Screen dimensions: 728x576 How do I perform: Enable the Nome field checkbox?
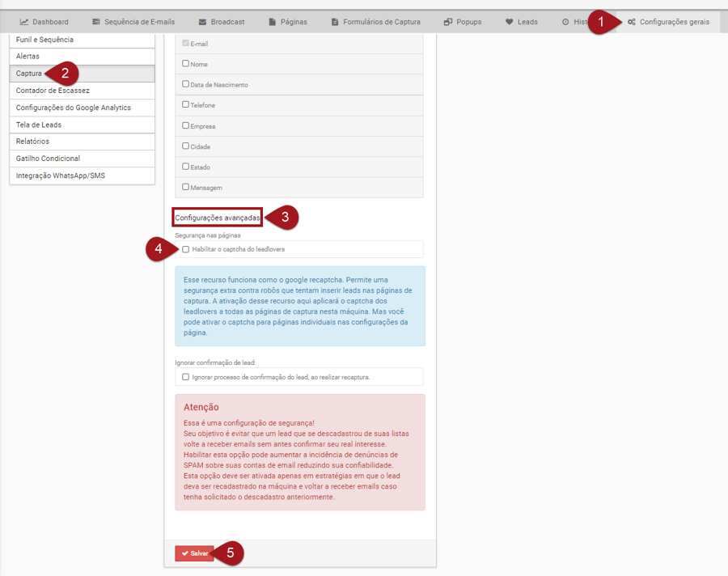pyautogui.click(x=186, y=64)
